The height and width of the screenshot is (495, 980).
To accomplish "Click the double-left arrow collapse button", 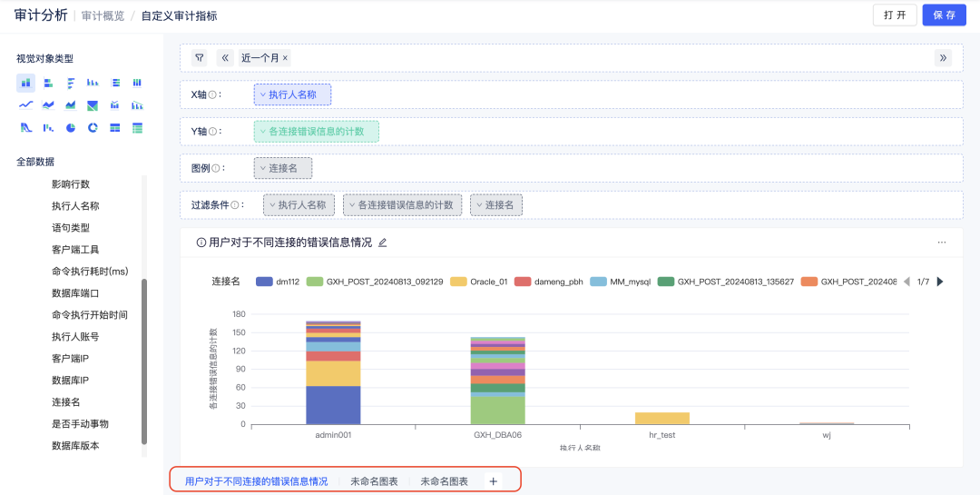I will (225, 58).
